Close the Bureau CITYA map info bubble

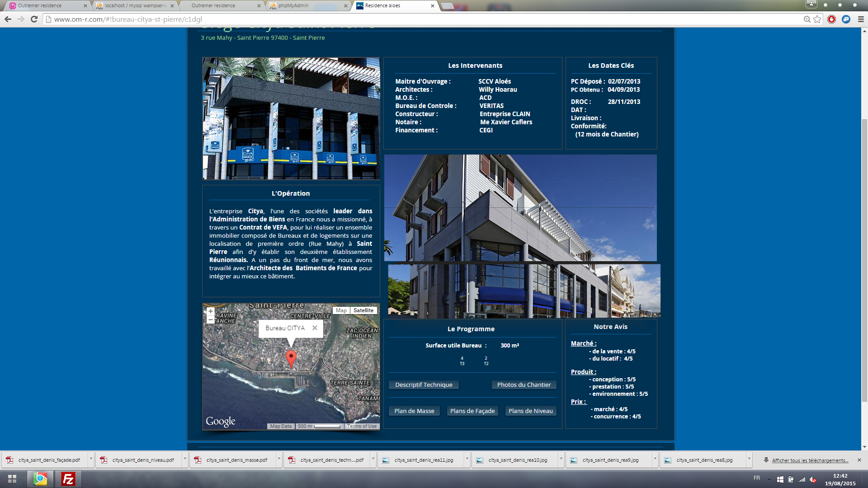pos(315,328)
